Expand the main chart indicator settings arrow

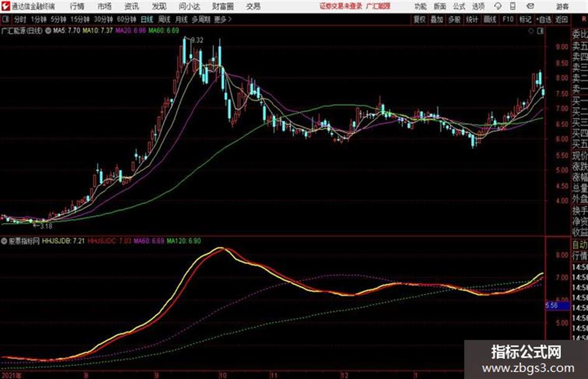click(x=48, y=30)
